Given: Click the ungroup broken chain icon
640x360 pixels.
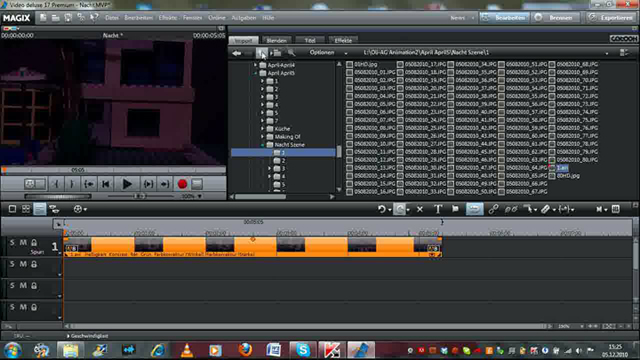Looking at the screenshot, I should tap(511, 209).
